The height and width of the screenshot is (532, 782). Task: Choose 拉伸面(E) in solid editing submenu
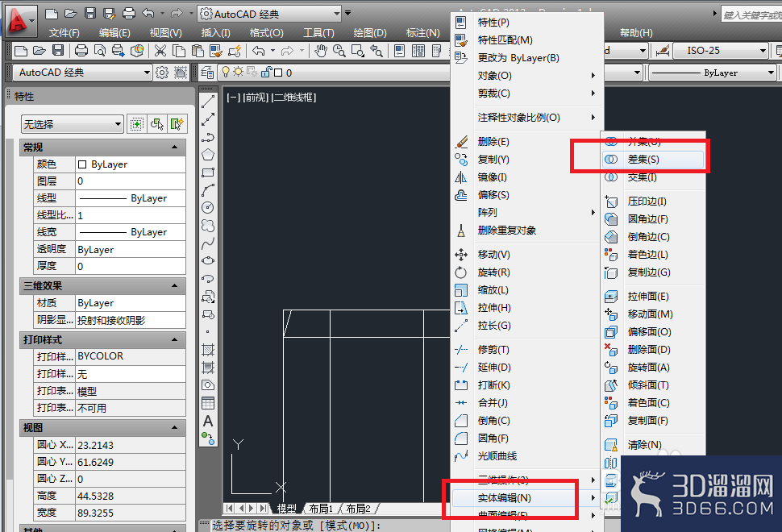coord(653,297)
